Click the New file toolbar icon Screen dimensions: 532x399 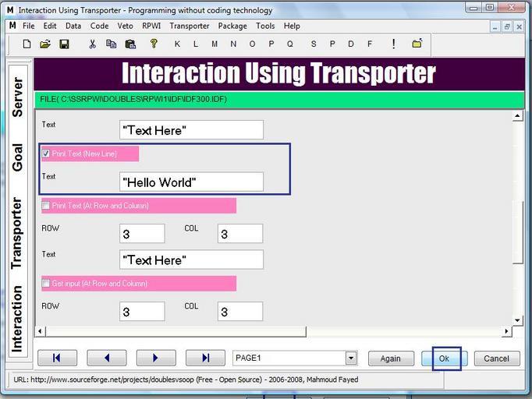[27, 44]
